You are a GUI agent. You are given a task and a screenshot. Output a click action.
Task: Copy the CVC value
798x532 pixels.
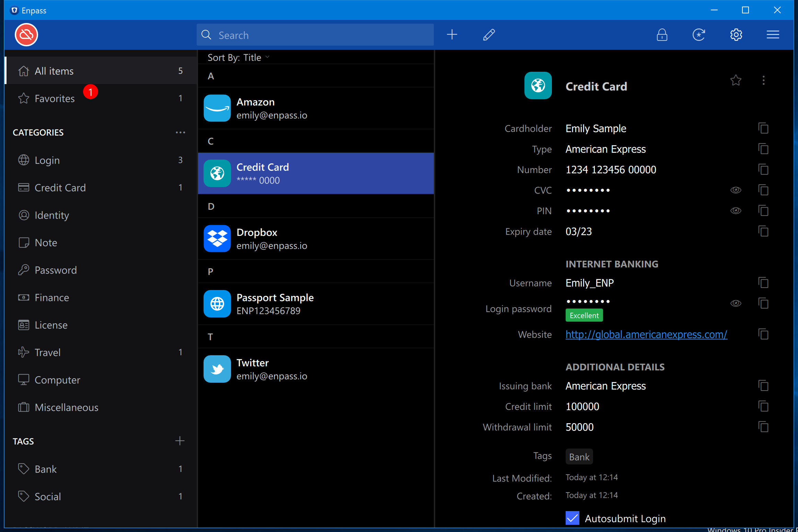(763, 190)
